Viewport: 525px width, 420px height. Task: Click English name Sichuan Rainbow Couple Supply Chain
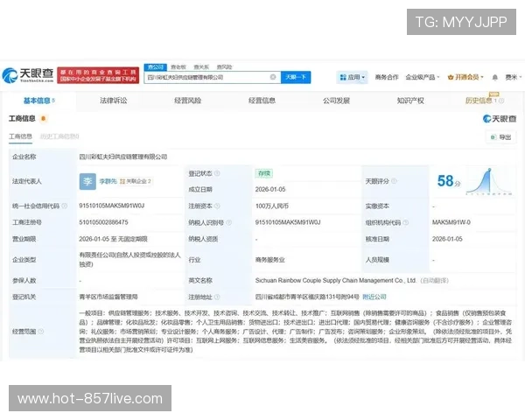pos(336,280)
